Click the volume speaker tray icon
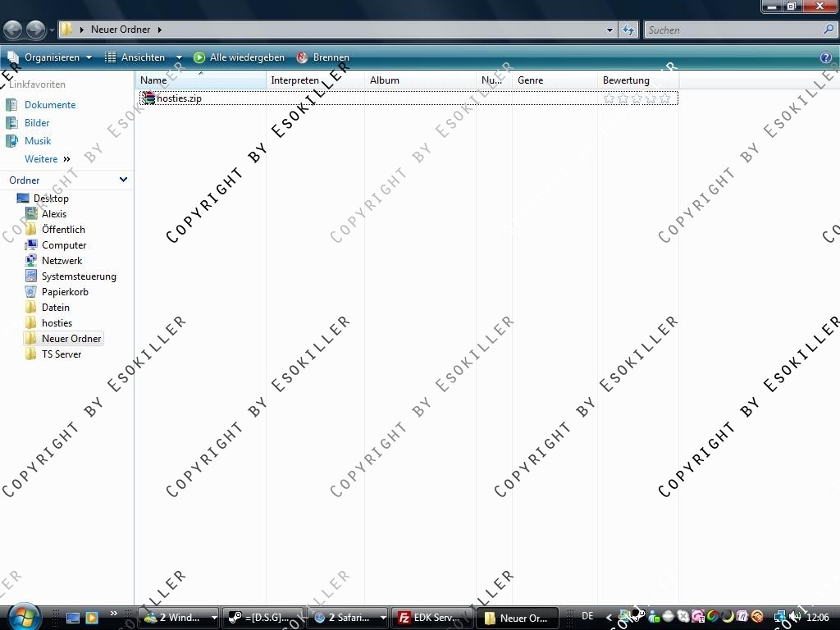Screen dimensions: 840x630 click(x=794, y=617)
